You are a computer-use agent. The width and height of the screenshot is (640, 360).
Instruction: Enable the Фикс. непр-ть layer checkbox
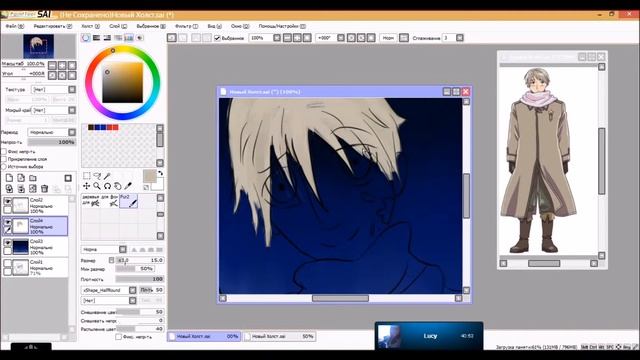click(4, 151)
